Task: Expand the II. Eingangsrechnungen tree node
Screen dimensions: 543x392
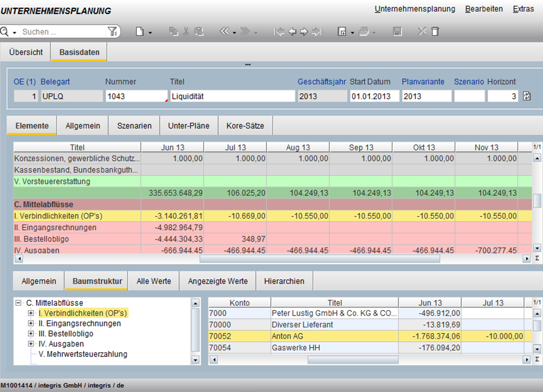Action: point(31,323)
